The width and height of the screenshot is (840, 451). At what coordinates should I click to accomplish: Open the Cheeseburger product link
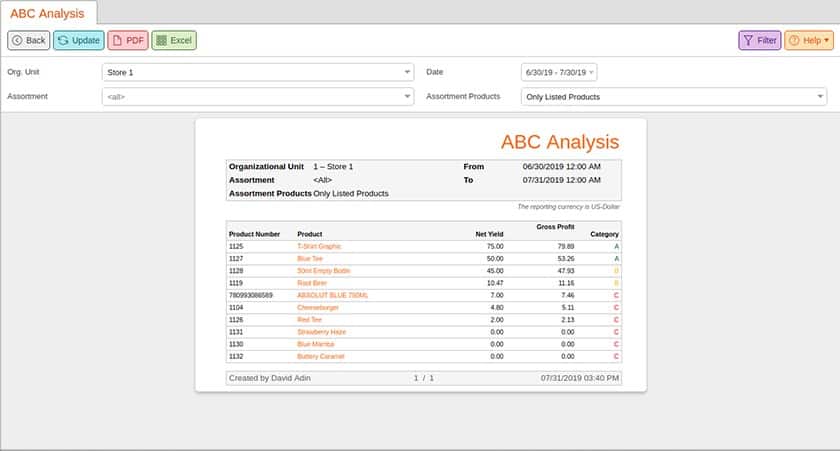tap(318, 307)
